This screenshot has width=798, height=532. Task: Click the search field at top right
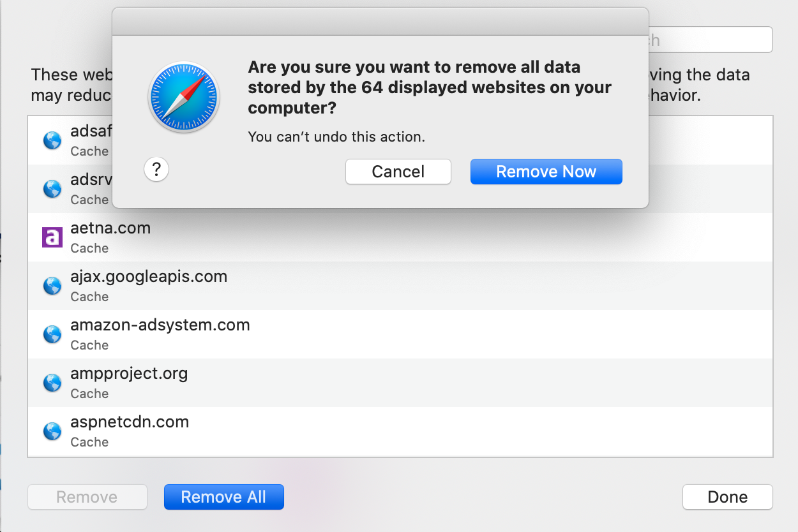click(711, 40)
